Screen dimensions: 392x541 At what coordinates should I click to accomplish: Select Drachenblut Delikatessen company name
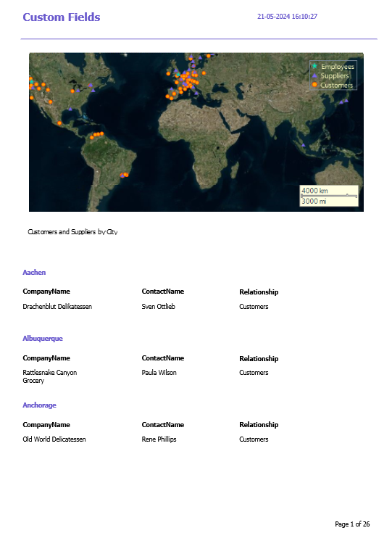coord(57,306)
